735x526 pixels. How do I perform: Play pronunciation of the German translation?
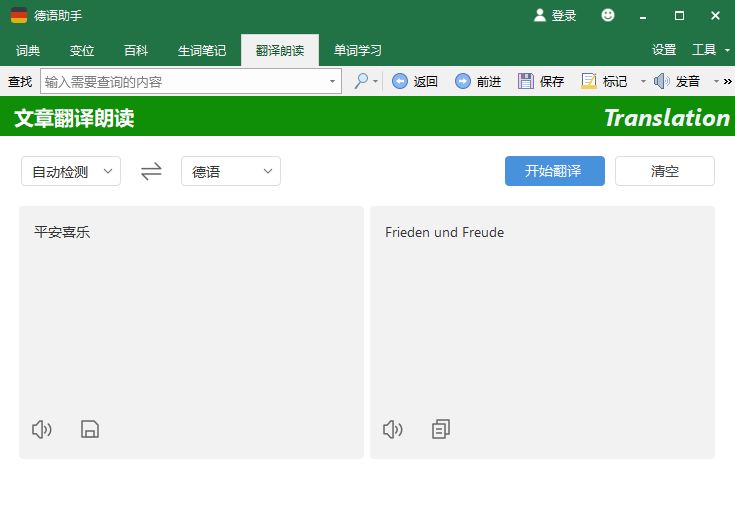[393, 429]
